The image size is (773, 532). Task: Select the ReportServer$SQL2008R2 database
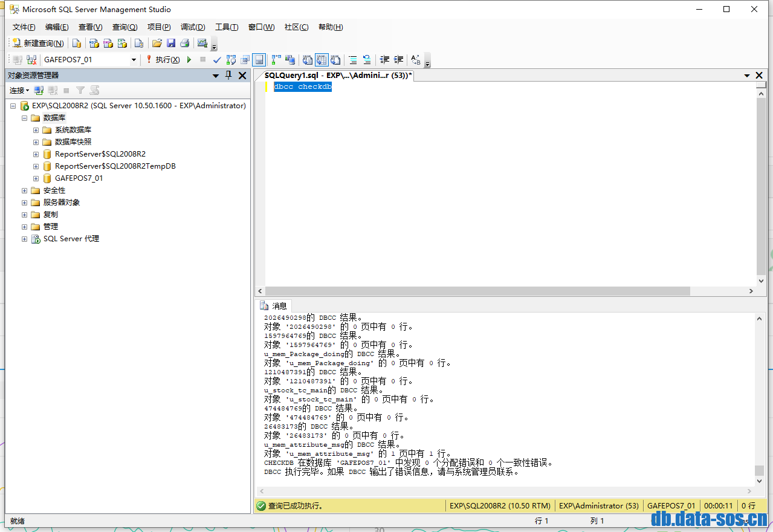(100, 154)
